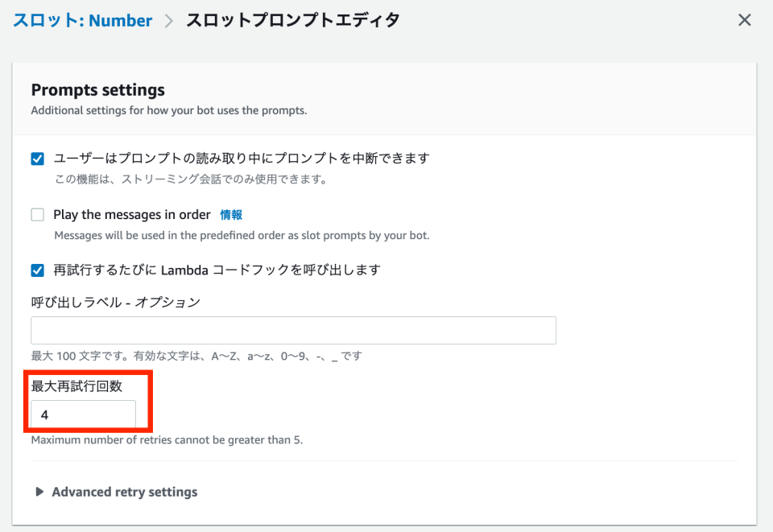Click the highlighted max retries box showing 4
Viewport: 773px width, 532px height.
tap(82, 414)
